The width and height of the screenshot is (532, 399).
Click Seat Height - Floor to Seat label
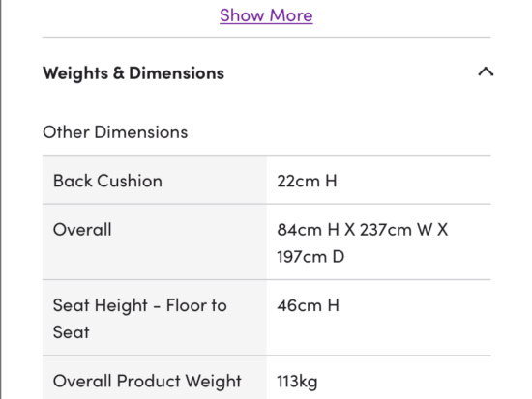(x=140, y=318)
